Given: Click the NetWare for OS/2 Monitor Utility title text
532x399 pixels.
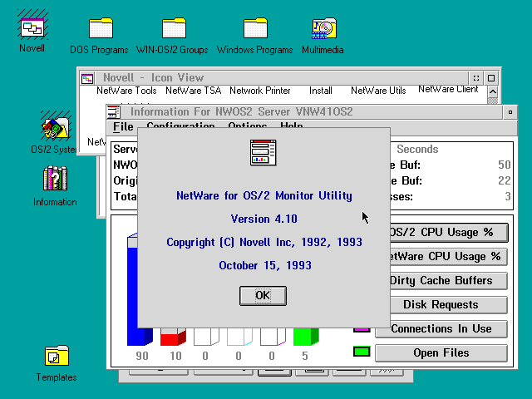Looking at the screenshot, I should click(264, 196).
